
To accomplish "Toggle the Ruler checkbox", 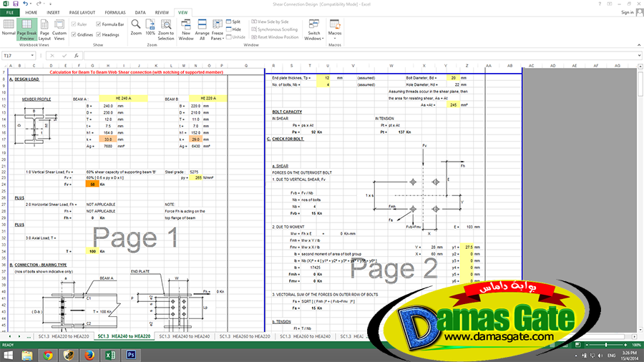I will (74, 24).
